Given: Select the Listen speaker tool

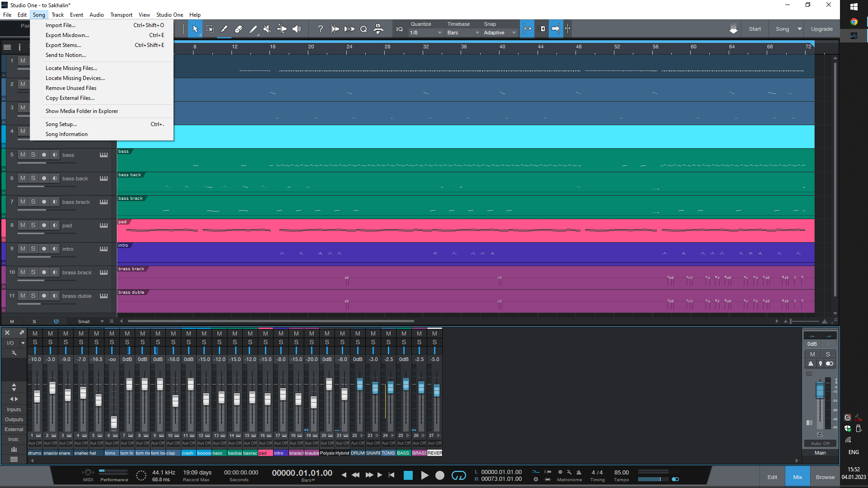Looking at the screenshot, I should [x=297, y=29].
